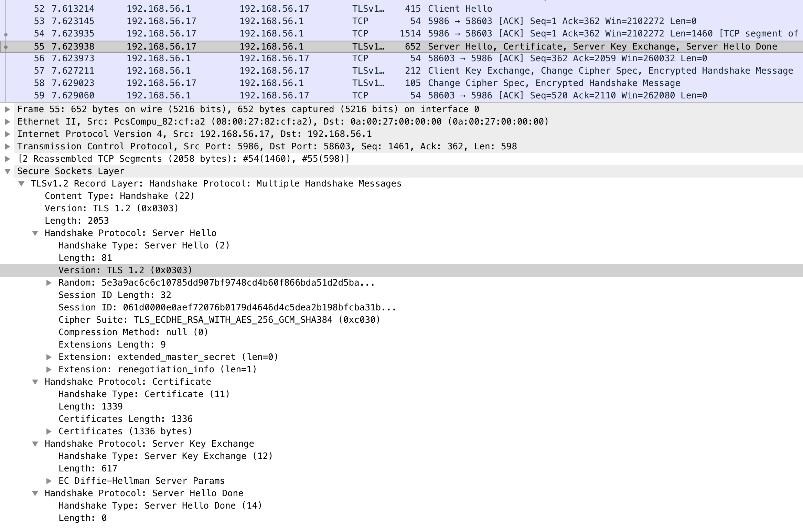Select the Session ID Length field
The width and height of the screenshot is (803, 532).
pyautogui.click(x=115, y=295)
